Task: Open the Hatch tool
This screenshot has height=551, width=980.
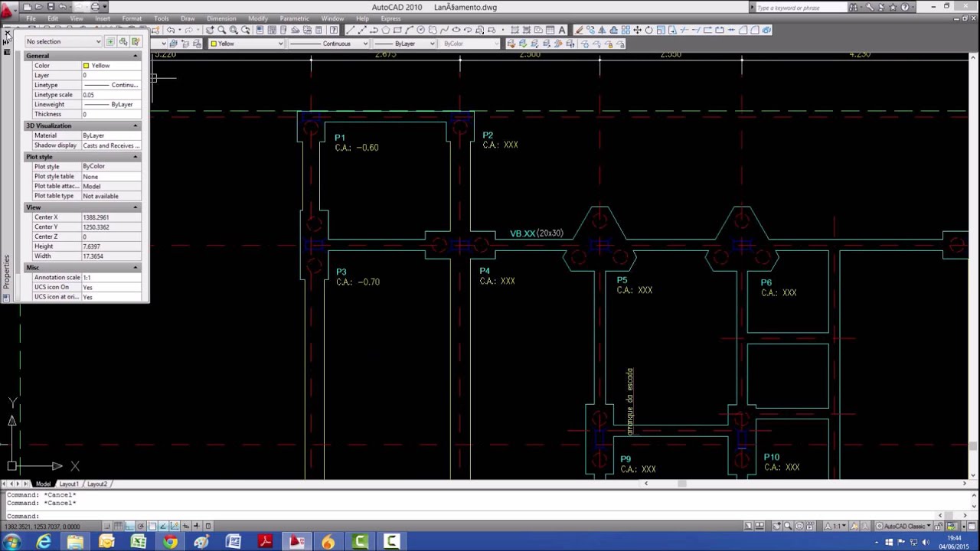Action: (x=514, y=30)
